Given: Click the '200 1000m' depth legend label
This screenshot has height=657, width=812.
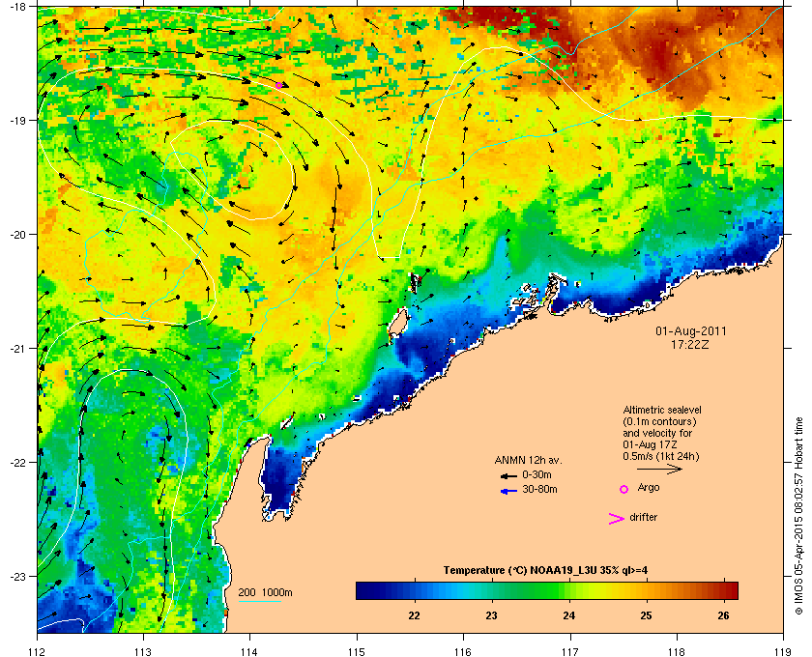Looking at the screenshot, I should 265,593.
